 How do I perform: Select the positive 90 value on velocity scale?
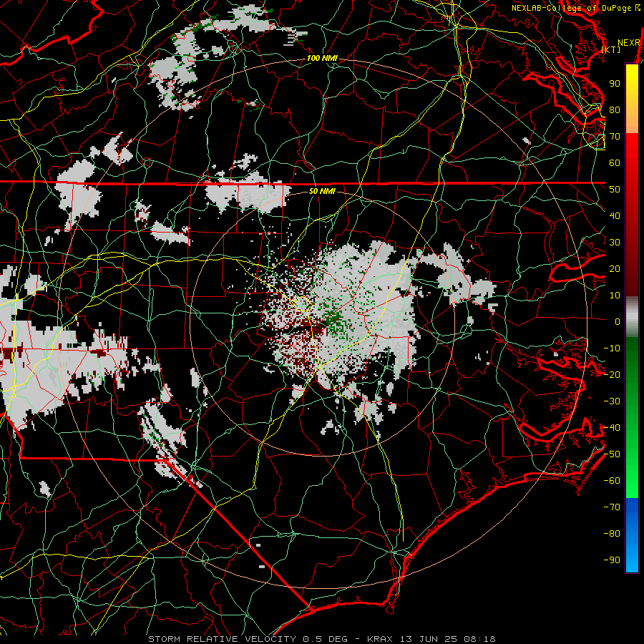[615, 84]
